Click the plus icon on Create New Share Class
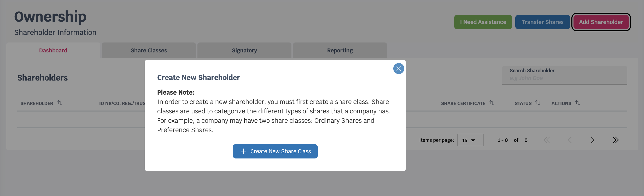 [x=243, y=151]
